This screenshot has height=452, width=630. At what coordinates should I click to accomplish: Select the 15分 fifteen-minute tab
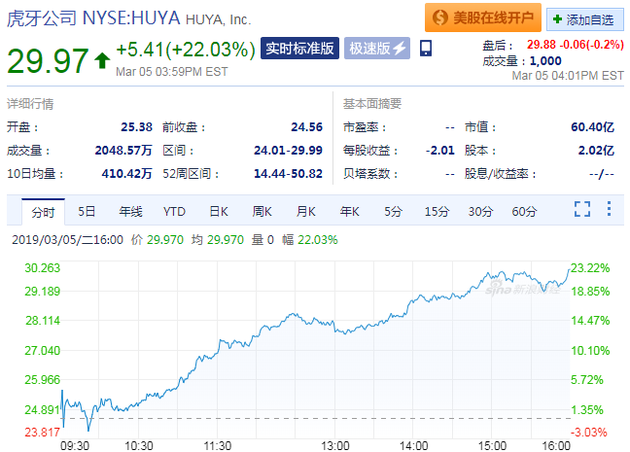pos(437,211)
